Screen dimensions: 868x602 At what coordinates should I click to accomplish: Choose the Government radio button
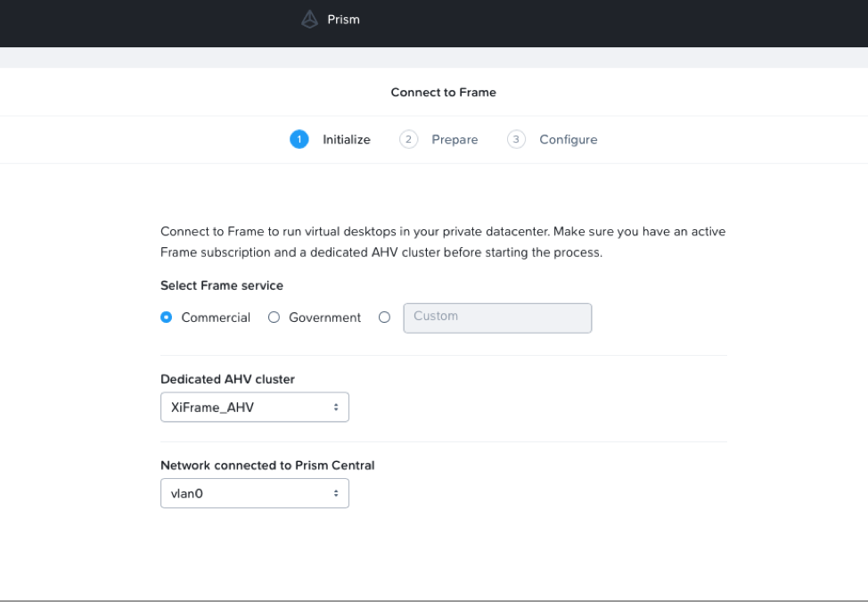pyautogui.click(x=274, y=317)
